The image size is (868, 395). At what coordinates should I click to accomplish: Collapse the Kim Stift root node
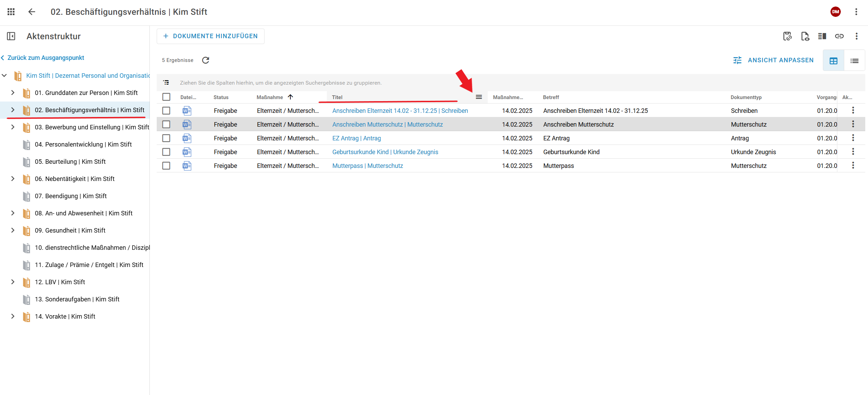point(4,75)
